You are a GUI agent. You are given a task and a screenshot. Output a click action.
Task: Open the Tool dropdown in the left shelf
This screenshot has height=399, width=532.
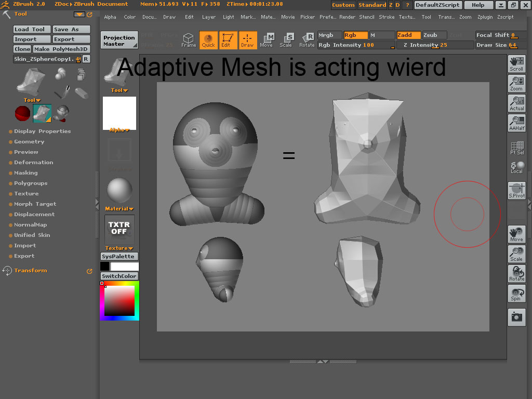119,90
